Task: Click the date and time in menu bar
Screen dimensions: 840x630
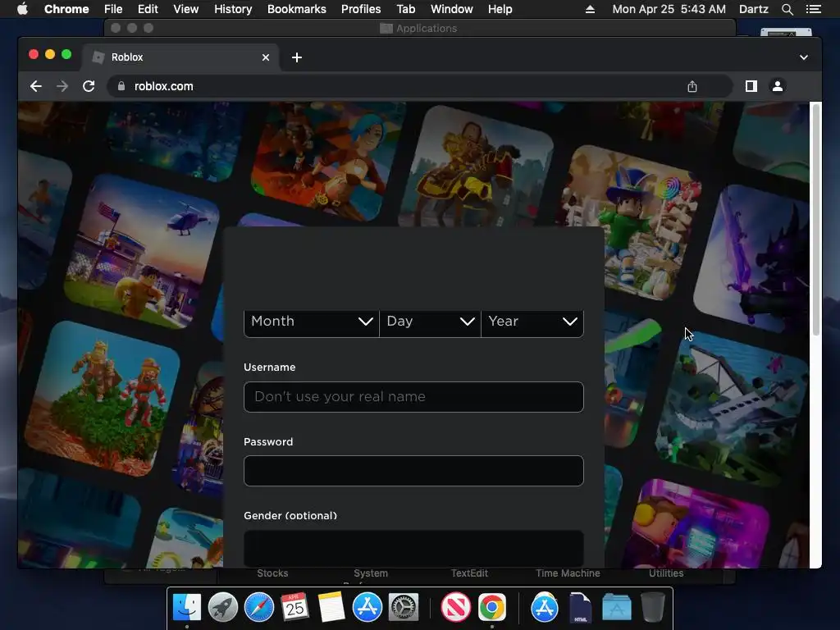Action: click(669, 9)
